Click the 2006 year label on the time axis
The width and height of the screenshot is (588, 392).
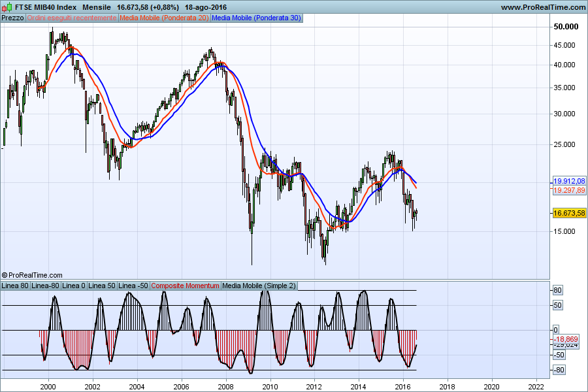[181, 387]
